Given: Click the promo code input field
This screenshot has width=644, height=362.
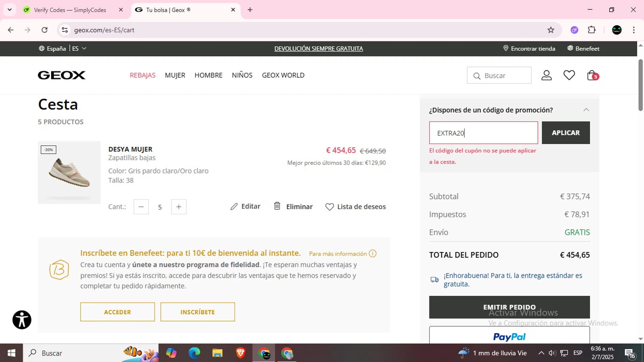Looking at the screenshot, I should pyautogui.click(x=483, y=133).
